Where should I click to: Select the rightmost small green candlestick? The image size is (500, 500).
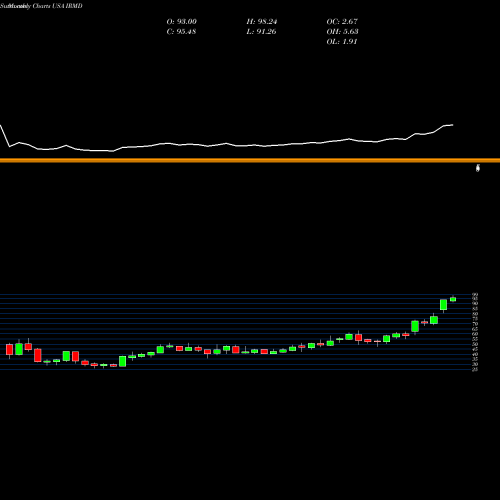[x=453, y=299]
